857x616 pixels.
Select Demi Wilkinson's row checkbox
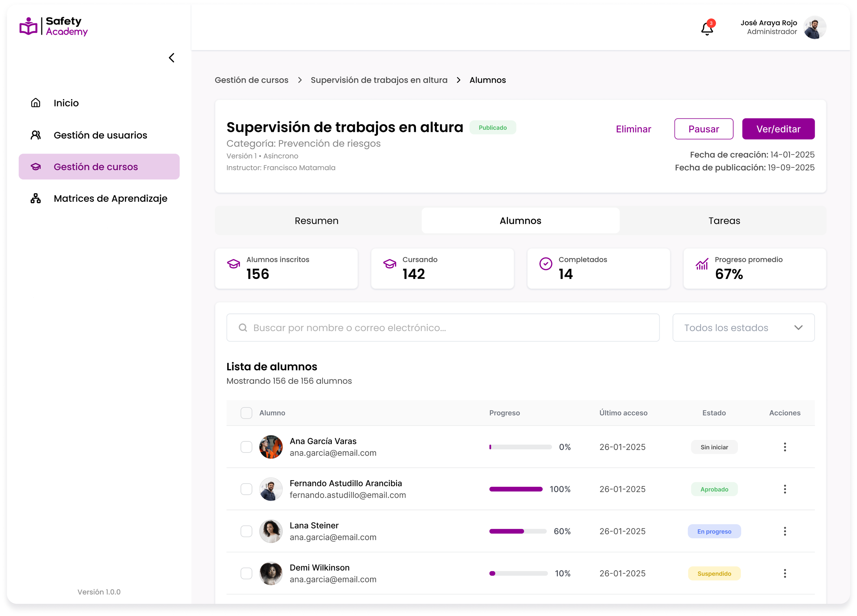[x=246, y=573]
